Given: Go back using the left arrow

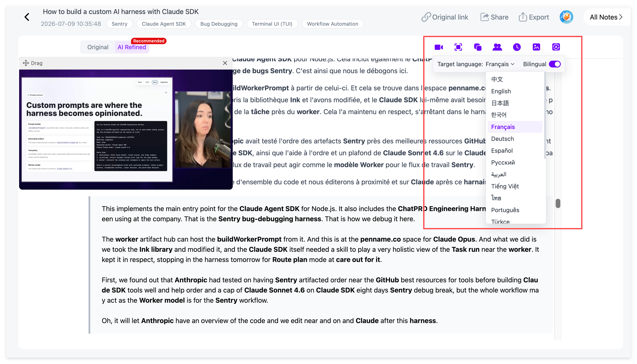Looking at the screenshot, I should point(27,17).
